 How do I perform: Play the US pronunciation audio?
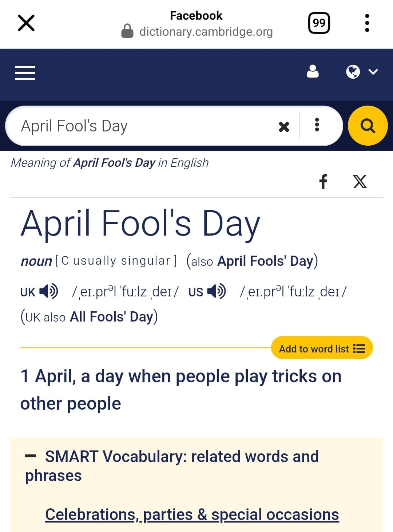tap(217, 291)
